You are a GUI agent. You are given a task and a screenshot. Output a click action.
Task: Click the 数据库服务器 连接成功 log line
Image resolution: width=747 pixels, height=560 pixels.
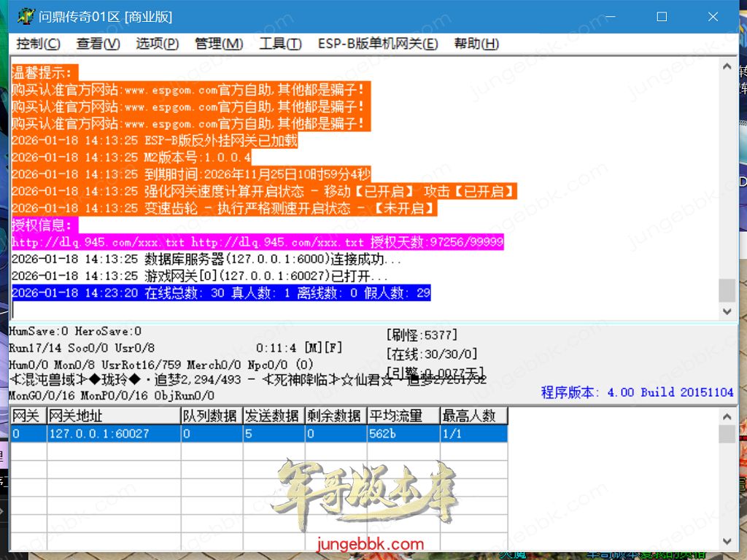pos(206,259)
